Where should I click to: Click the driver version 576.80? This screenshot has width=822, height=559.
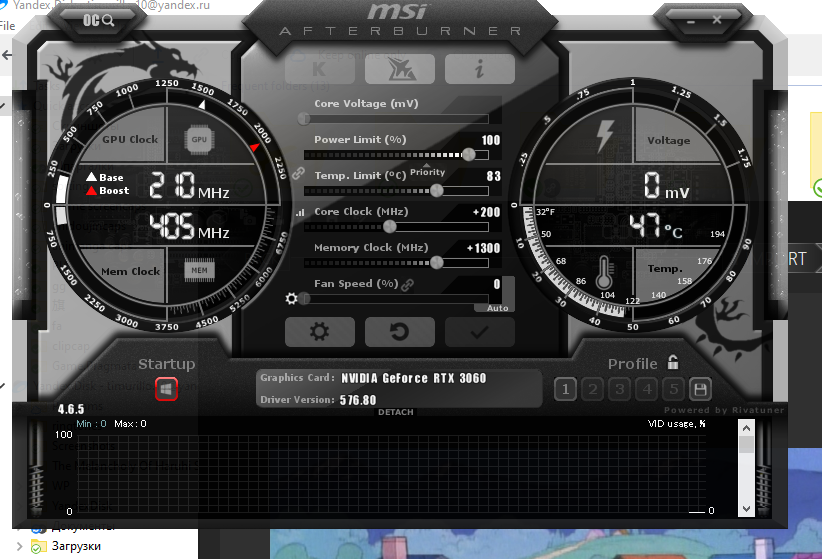(358, 400)
